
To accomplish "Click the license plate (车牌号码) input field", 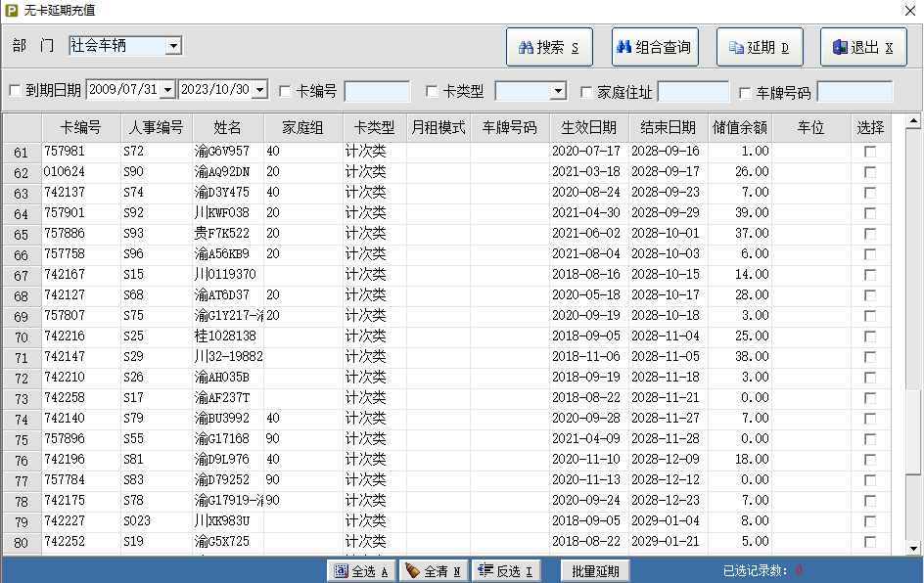I will coord(855,92).
